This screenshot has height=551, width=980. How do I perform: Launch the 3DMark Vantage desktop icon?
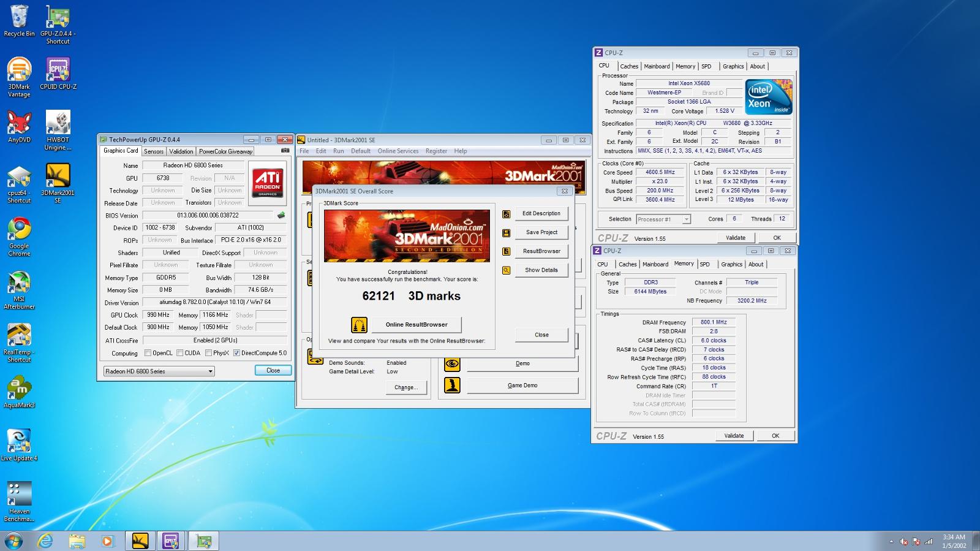coord(19,77)
